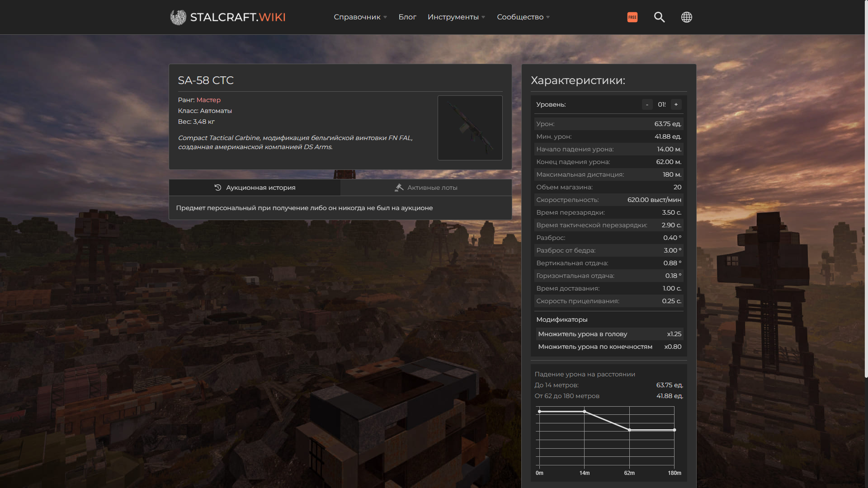Select the Время тактической перезарядки row

pos(609,225)
